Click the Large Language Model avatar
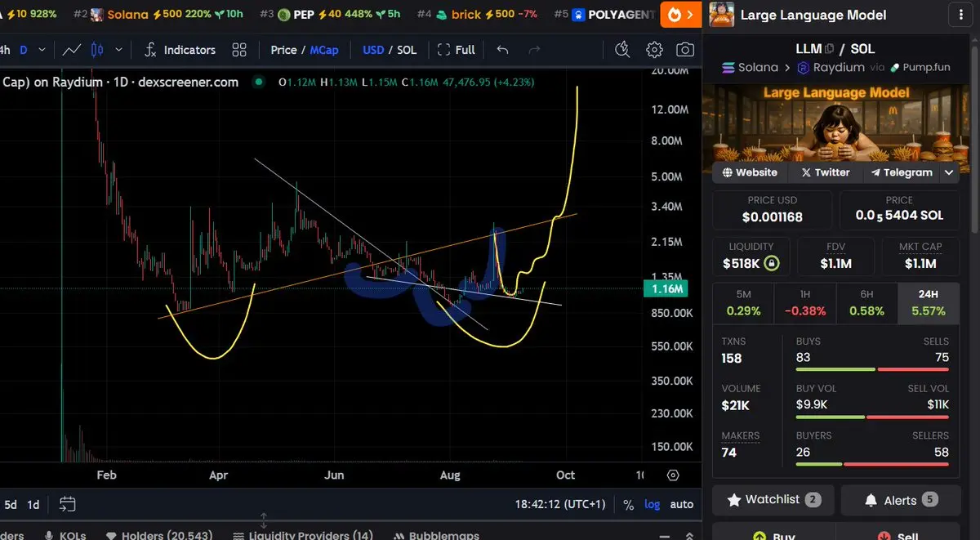The width and height of the screenshot is (980, 540). [x=721, y=15]
